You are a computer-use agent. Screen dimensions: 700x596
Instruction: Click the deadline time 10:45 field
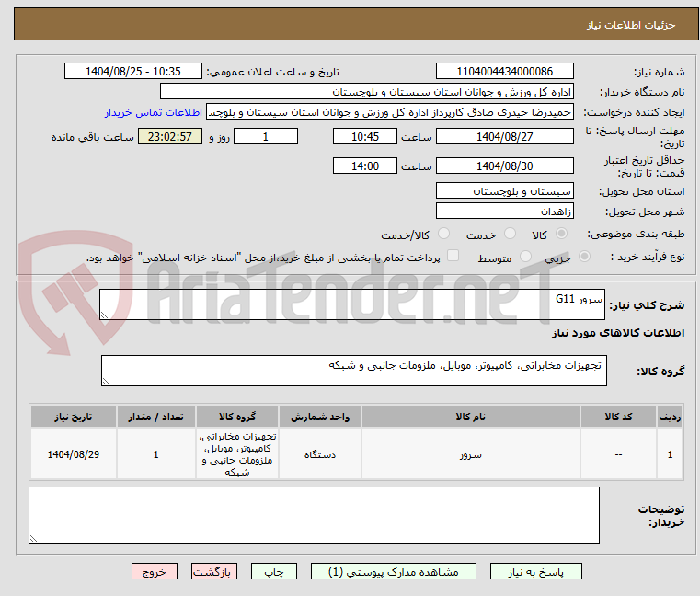click(x=365, y=136)
